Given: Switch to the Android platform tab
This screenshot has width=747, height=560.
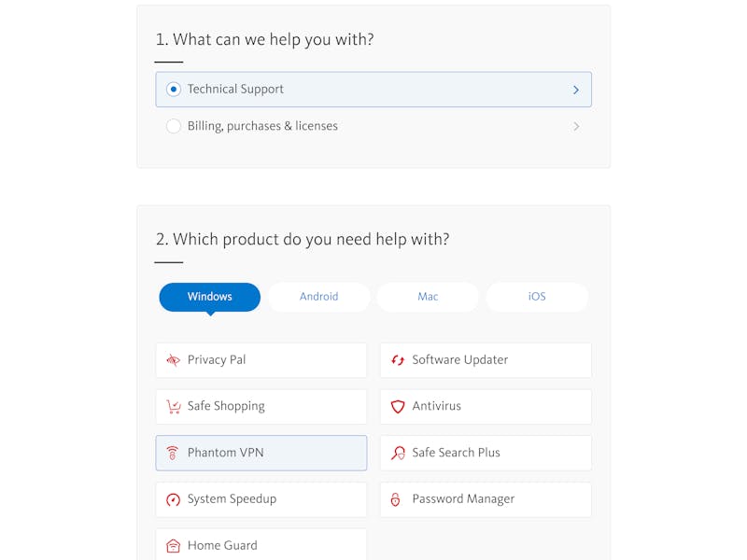Looking at the screenshot, I should click(x=318, y=297).
